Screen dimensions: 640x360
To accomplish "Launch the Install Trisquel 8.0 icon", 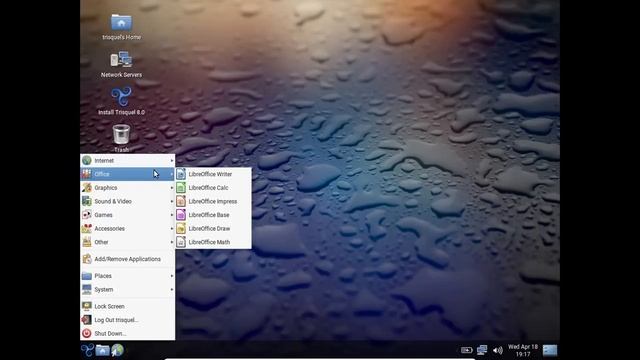I will click(x=121, y=101).
